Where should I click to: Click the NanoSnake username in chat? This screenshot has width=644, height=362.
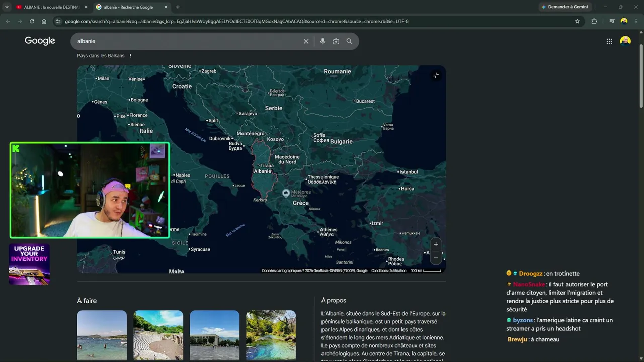(529, 284)
